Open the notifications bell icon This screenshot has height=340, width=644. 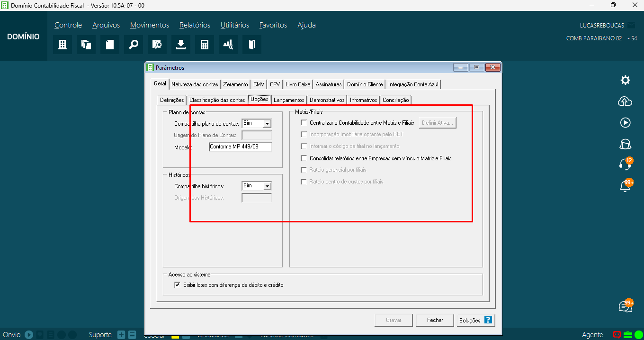(625, 186)
